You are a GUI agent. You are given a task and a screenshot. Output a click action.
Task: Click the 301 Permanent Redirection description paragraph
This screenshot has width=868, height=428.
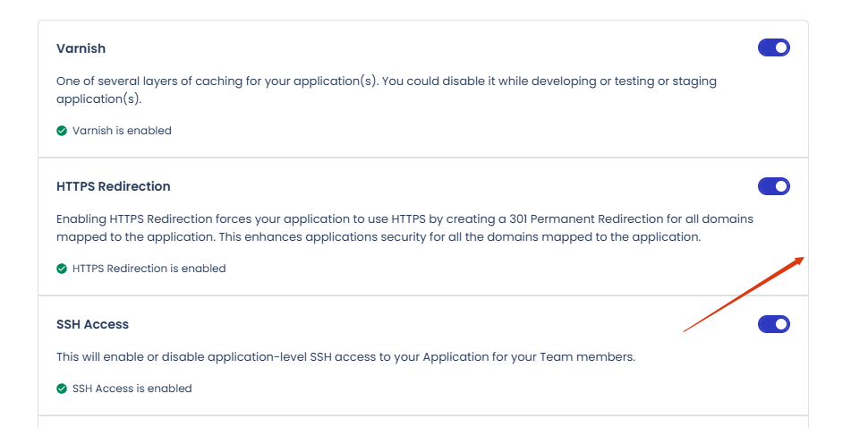click(404, 228)
